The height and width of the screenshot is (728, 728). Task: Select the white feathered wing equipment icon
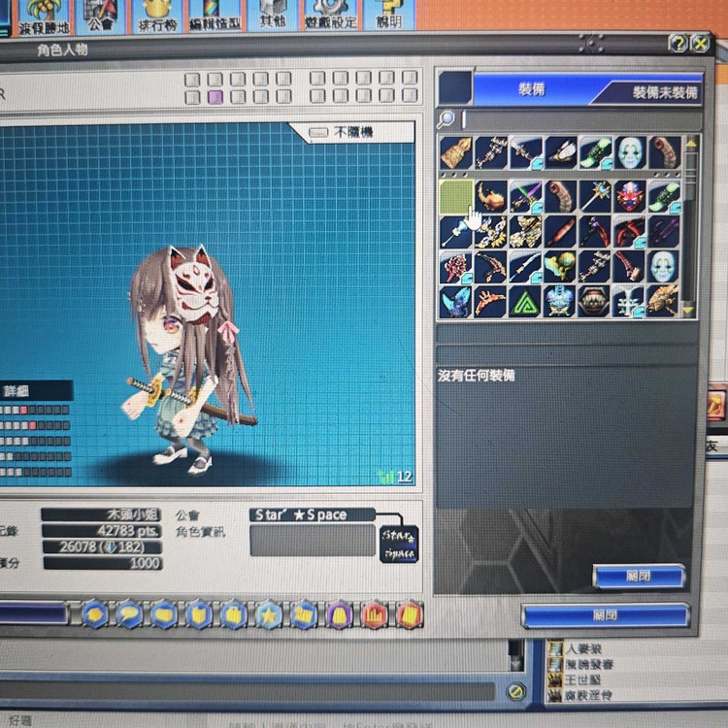tap(560, 152)
